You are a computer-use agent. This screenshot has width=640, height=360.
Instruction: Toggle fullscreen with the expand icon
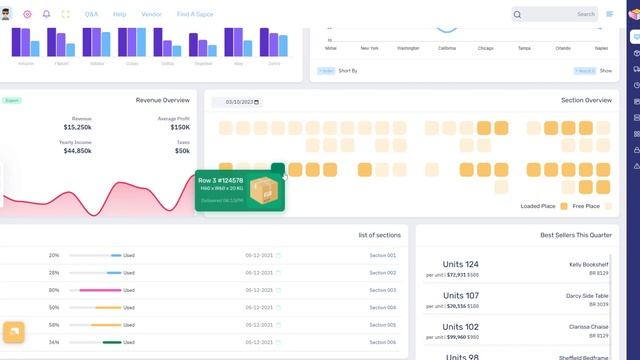click(66, 14)
